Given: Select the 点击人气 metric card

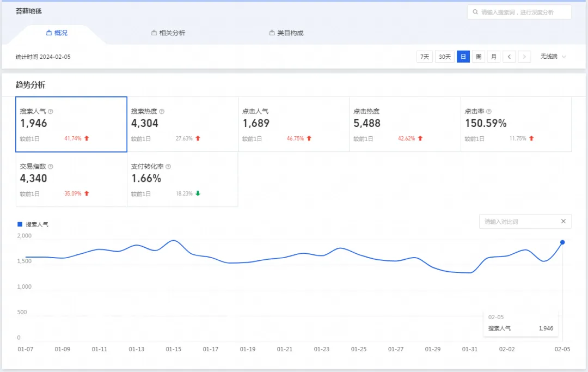Looking at the screenshot, I should coord(293,124).
